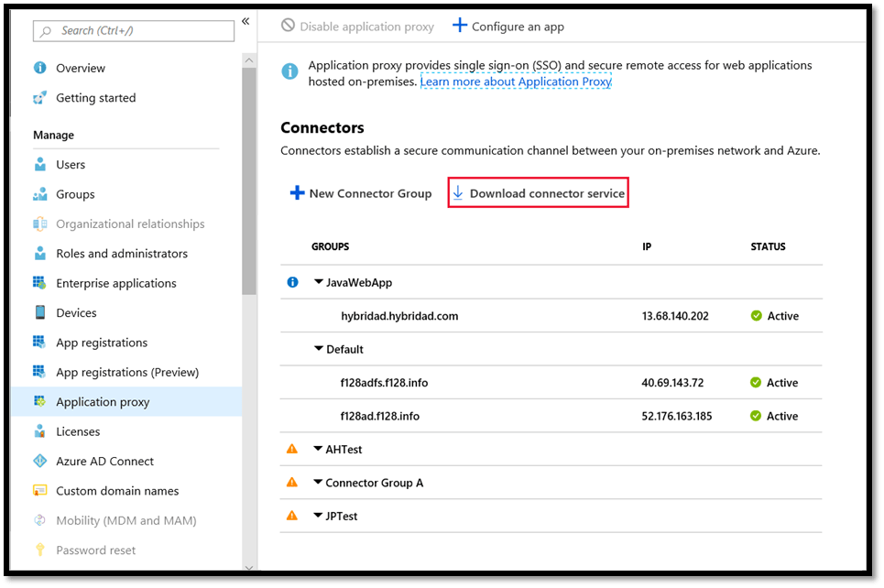
Task: Collapse the JavaWebApp connector group
Action: coord(319,281)
